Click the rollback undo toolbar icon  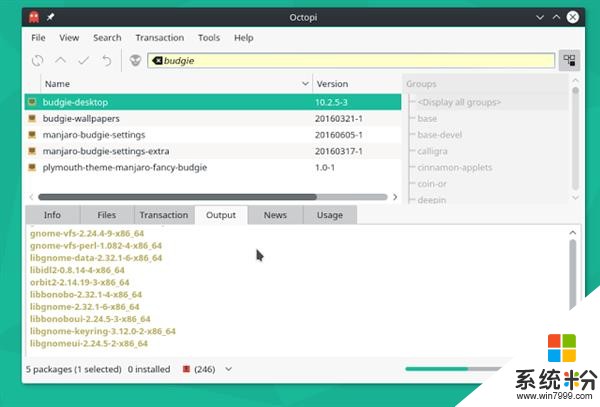point(107,60)
